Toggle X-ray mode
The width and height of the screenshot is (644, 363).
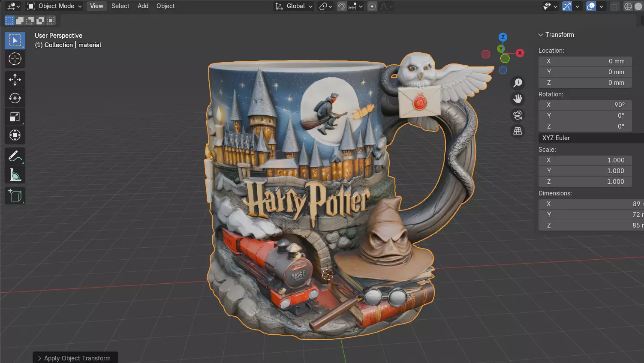coord(614,6)
